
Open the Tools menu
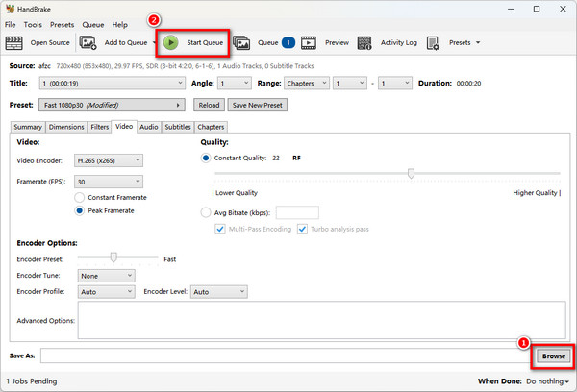[x=33, y=25]
